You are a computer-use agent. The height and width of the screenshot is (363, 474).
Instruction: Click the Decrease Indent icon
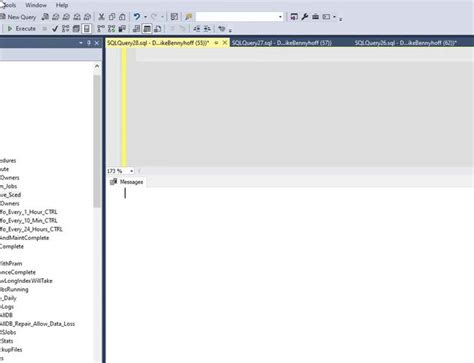[x=197, y=29]
